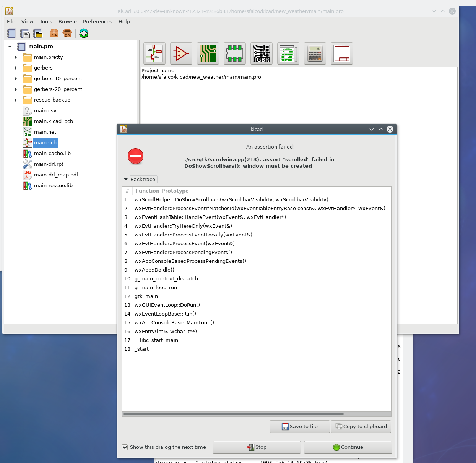
Task: Click the backtrace horizontal scrollbar
Action: tap(233, 414)
